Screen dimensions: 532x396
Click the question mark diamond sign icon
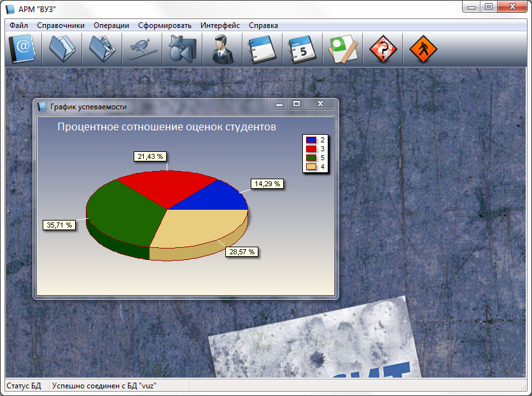[382, 49]
